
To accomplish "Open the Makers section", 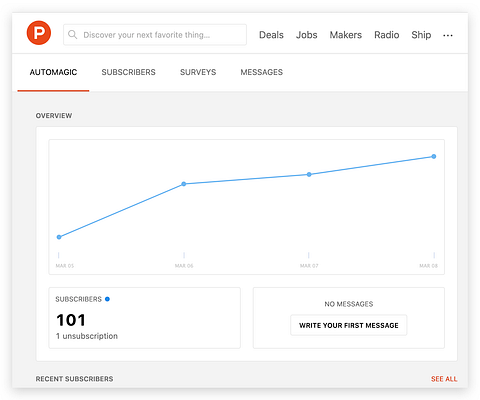I will [346, 35].
